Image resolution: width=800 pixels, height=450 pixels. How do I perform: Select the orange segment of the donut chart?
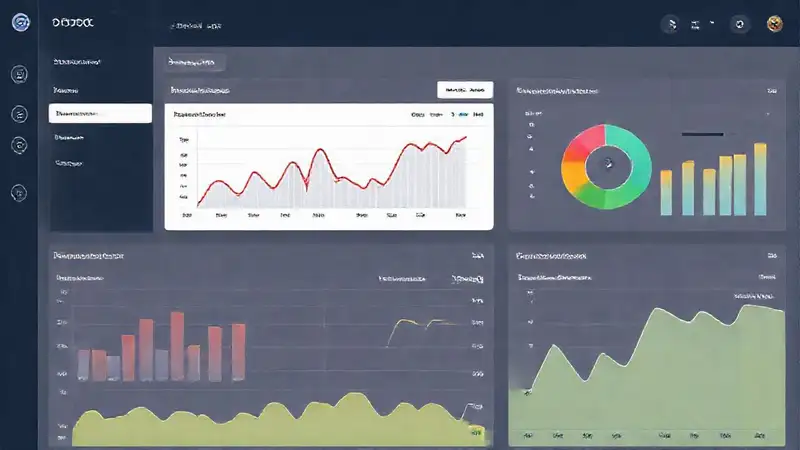click(x=572, y=176)
